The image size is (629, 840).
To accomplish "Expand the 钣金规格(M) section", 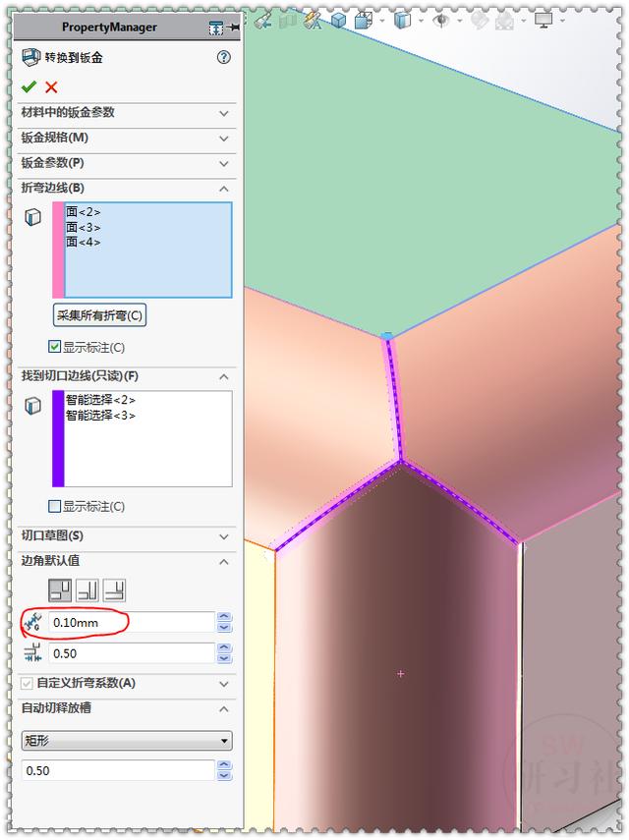I will pos(224,139).
